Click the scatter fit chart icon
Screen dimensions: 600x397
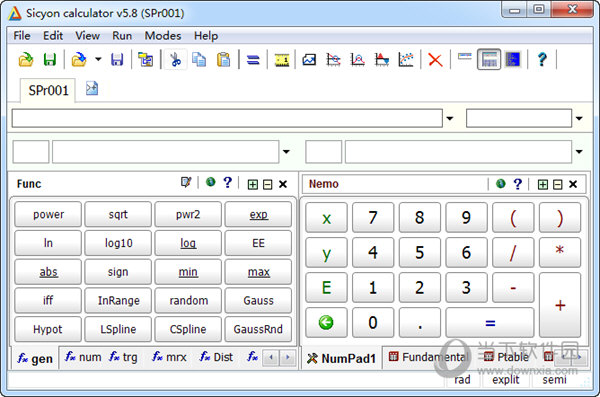point(406,60)
